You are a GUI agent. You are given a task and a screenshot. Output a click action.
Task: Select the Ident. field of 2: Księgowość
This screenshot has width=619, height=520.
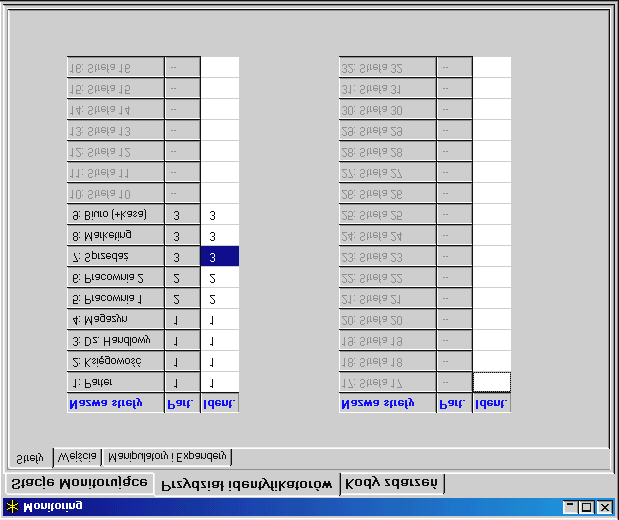point(220,362)
